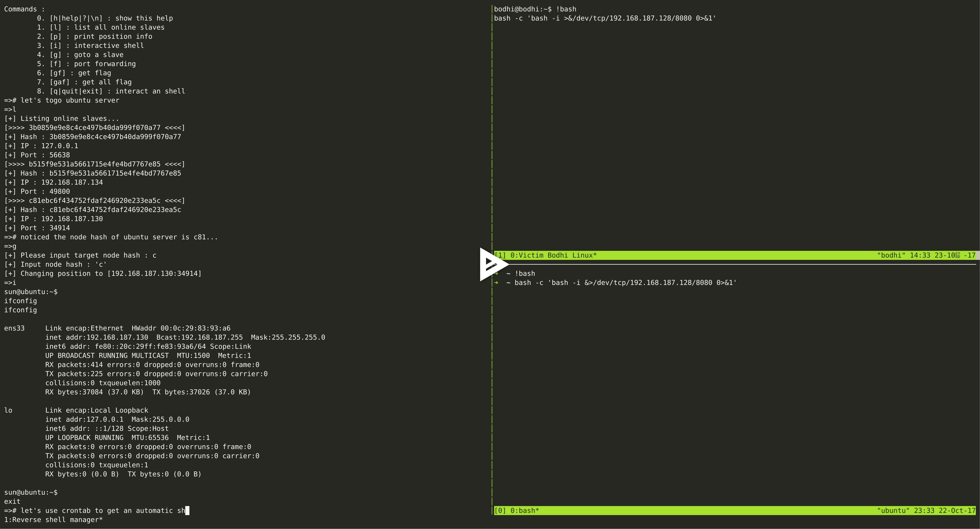Click the '[f] : port forwarding' line

(x=86, y=64)
